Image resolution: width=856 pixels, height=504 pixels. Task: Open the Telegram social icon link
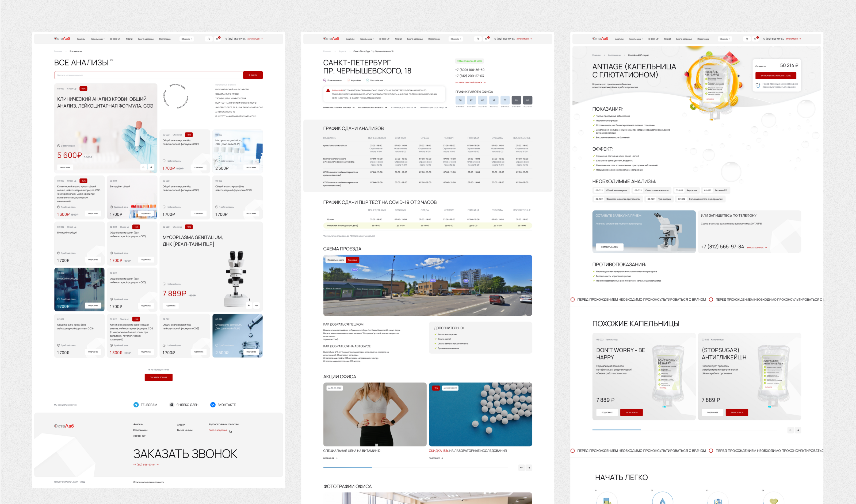pyautogui.click(x=136, y=405)
